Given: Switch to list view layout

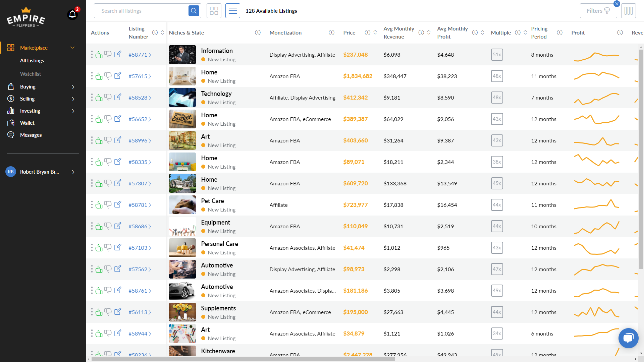Looking at the screenshot, I should [233, 11].
